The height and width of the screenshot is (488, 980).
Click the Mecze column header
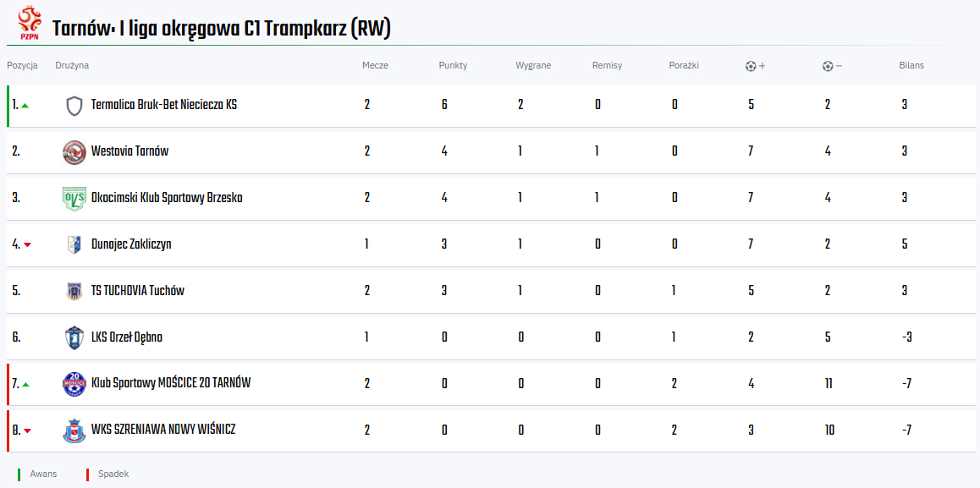(x=375, y=65)
